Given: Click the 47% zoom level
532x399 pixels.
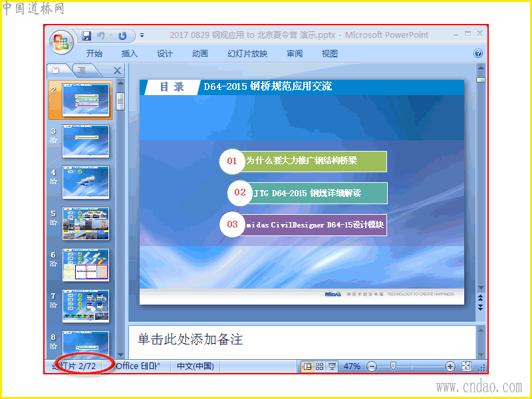Looking at the screenshot, I should point(352,366).
